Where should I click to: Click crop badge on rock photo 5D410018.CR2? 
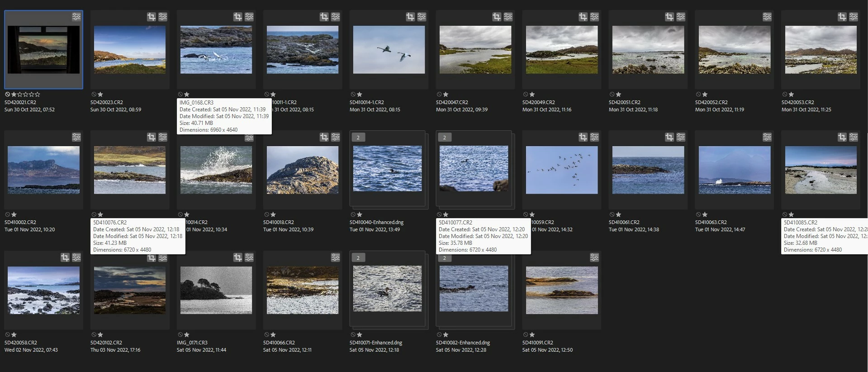tap(324, 137)
